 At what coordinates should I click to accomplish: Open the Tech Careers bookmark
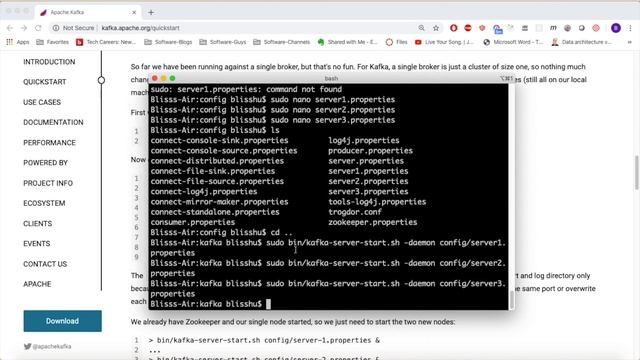click(x=106, y=42)
